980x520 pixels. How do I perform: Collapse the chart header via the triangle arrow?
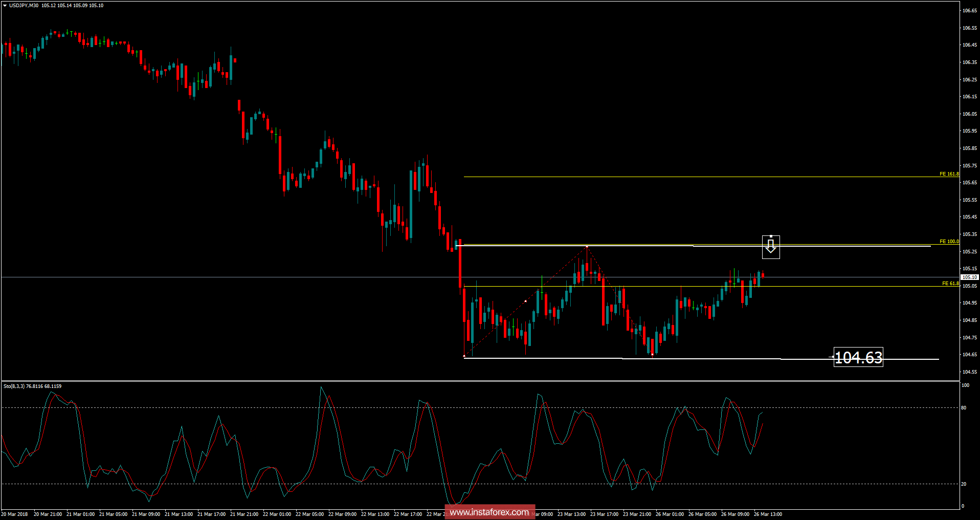[x=5, y=6]
